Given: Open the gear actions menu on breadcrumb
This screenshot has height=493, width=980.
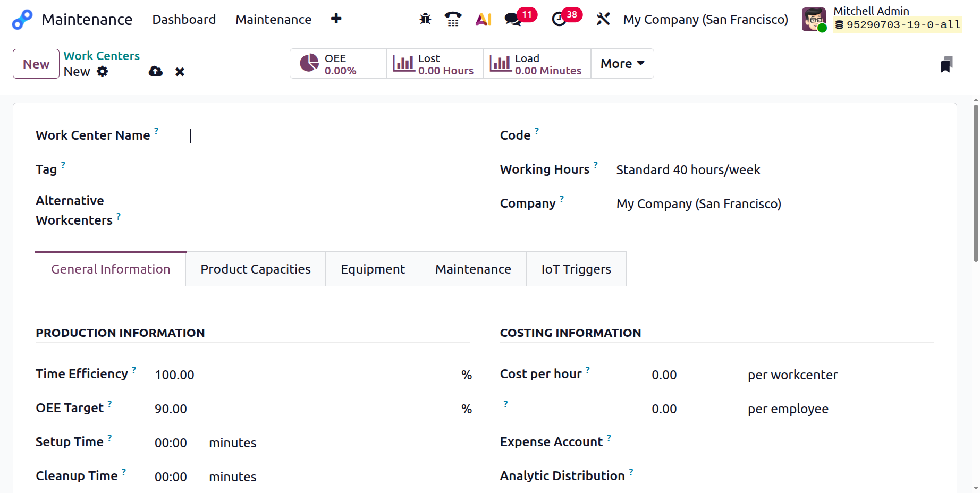Looking at the screenshot, I should point(103,72).
